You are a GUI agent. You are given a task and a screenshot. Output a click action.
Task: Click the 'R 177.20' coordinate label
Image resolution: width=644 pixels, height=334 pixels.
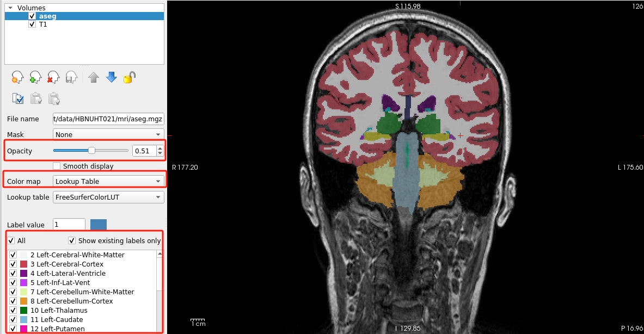coord(185,167)
